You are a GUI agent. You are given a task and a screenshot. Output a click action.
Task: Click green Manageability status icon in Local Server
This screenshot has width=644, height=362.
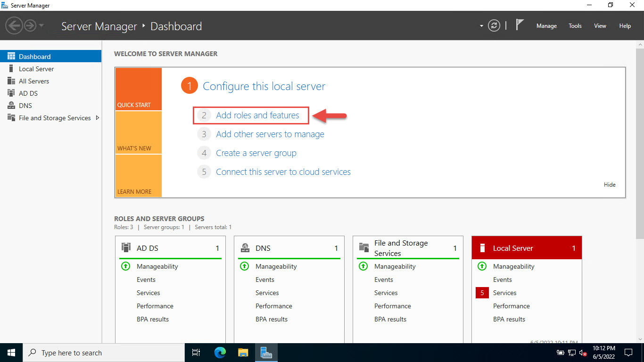[482, 266]
